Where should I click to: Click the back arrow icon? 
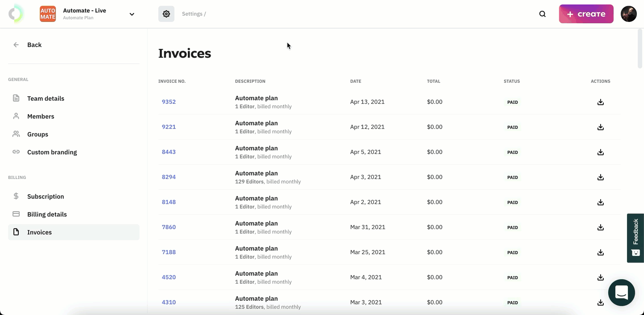coord(16,45)
